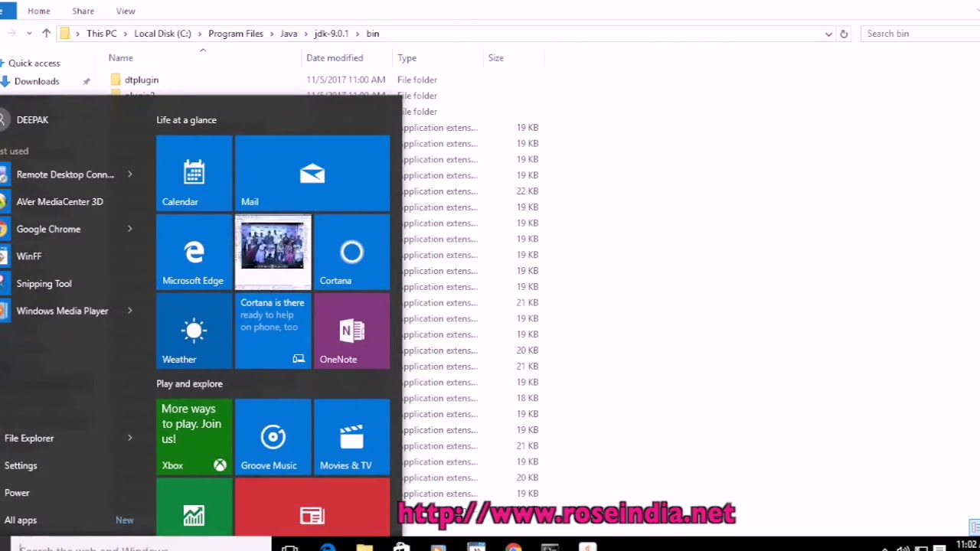Click the 'Cortana is there' live tile
The height and width of the screenshot is (551, 980).
(x=273, y=331)
